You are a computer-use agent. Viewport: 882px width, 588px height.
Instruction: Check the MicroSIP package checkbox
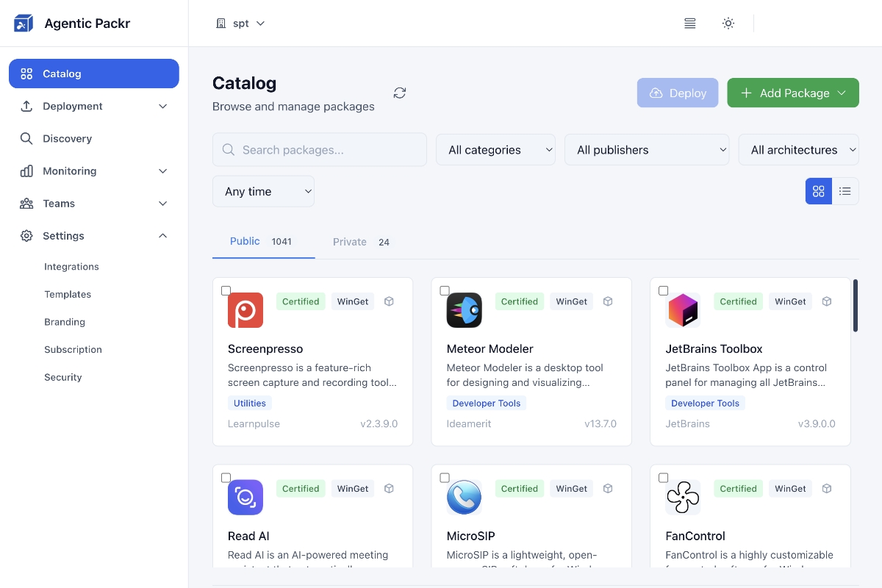tap(445, 478)
